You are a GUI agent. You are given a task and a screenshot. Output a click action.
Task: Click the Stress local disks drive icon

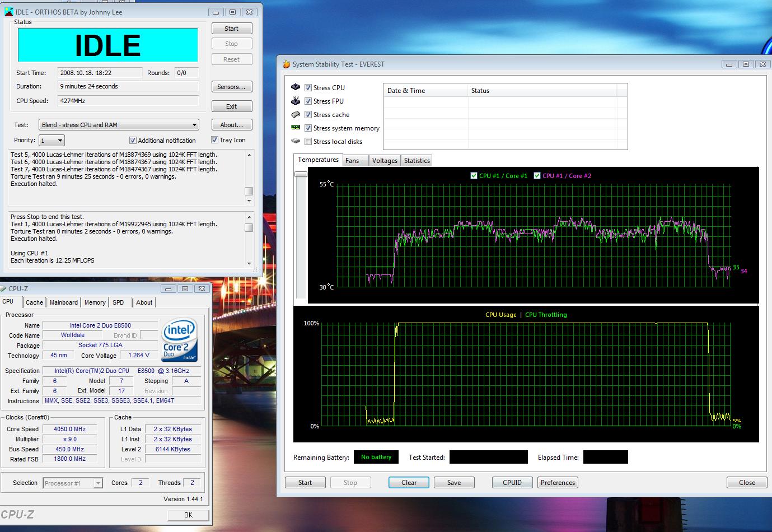coord(296,141)
